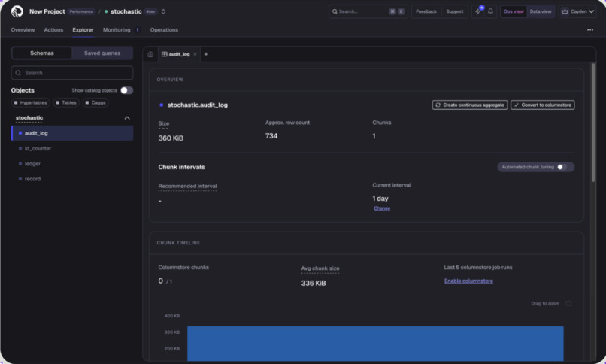Click the stochastic.audit_log title

[x=197, y=105]
